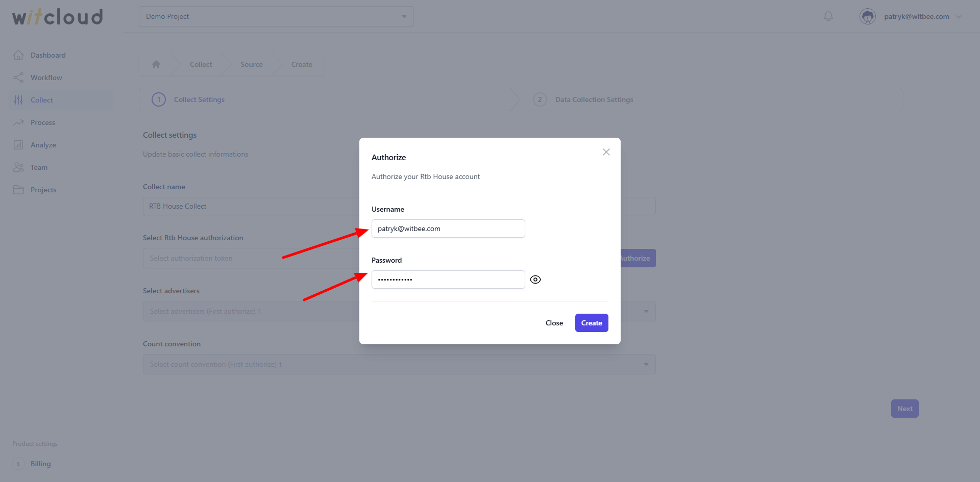980x482 pixels.
Task: Click the Create button in dialog
Action: click(x=592, y=323)
